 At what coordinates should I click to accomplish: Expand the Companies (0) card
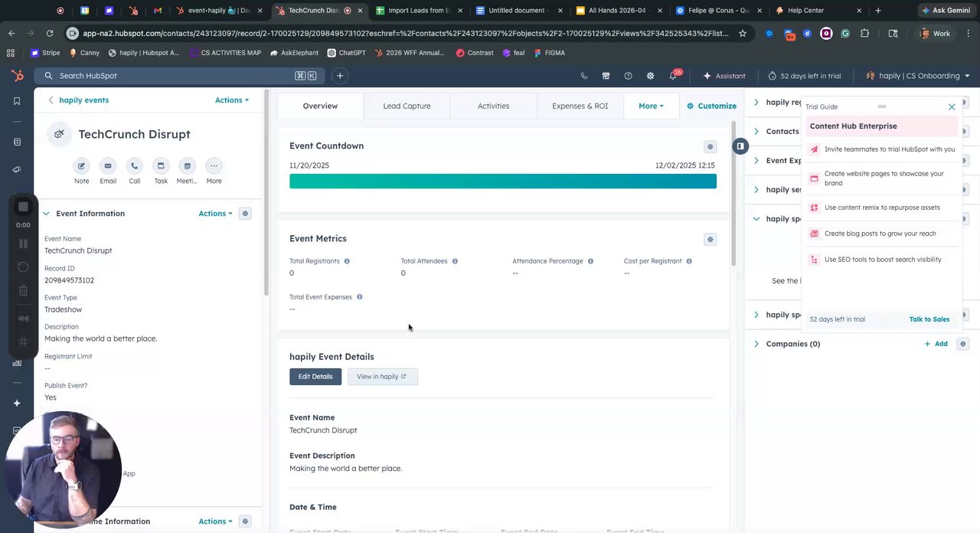click(x=756, y=344)
